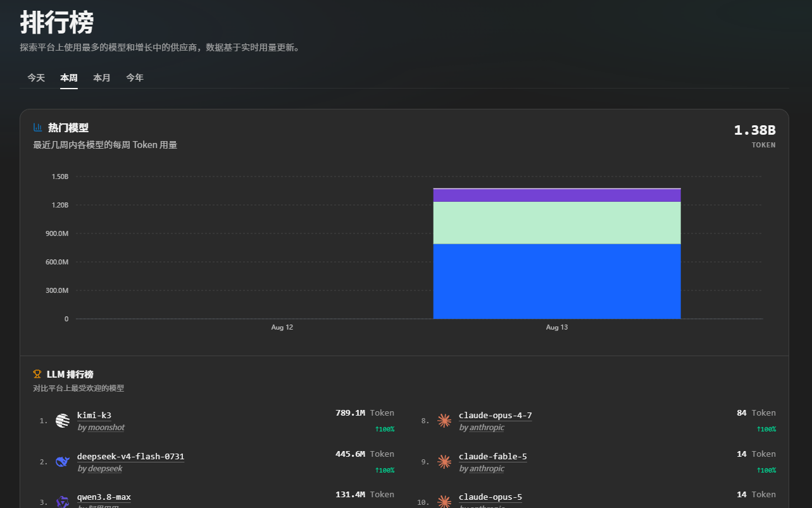This screenshot has width=812, height=508.
Task: Click "14 Token" in the claude-fable-5 row
Action: (756, 454)
